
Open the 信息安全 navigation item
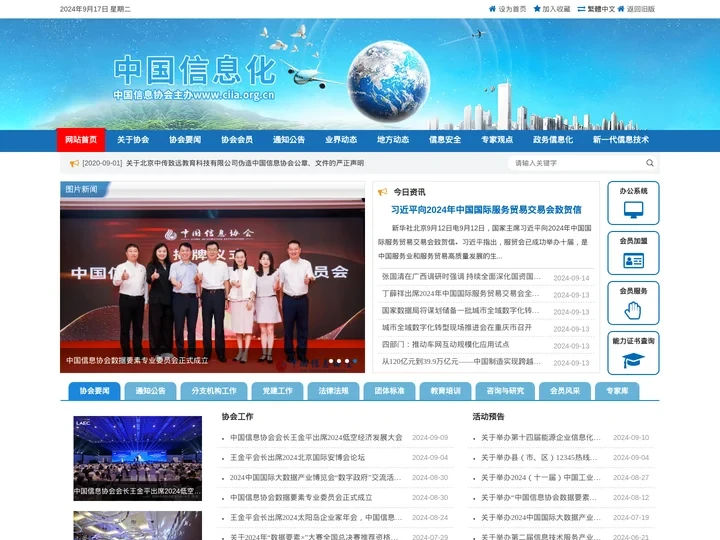click(445, 140)
